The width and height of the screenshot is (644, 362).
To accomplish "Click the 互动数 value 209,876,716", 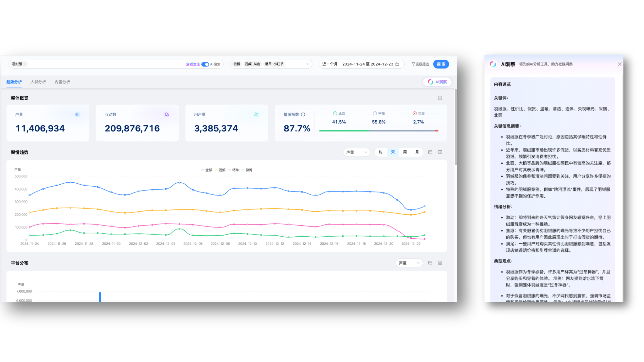I will 132,128.
